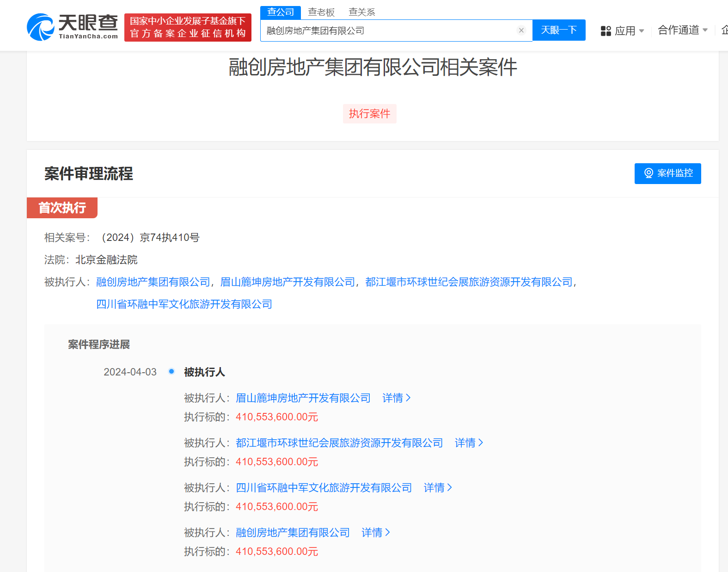Open 眉山麓坤房地产开发有限公司 in case progress section
The height and width of the screenshot is (572, 728).
(x=303, y=398)
